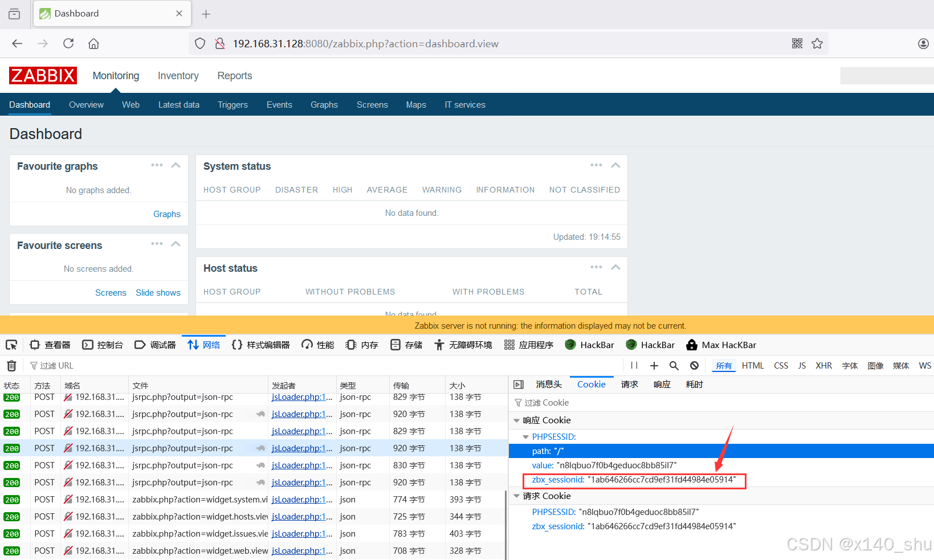Open the browser home page

tap(93, 43)
